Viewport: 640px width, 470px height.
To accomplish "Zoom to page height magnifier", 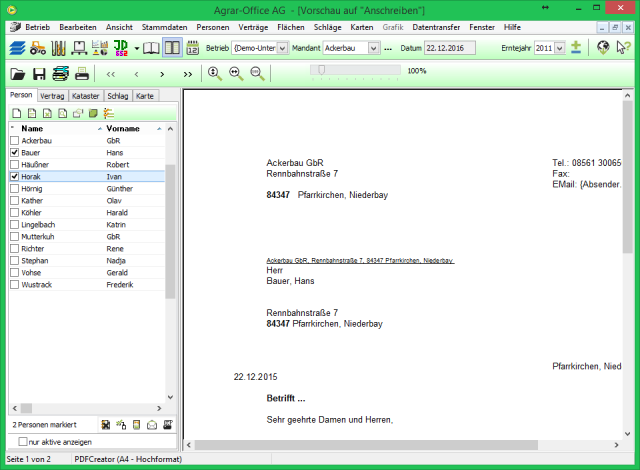I will (215, 74).
